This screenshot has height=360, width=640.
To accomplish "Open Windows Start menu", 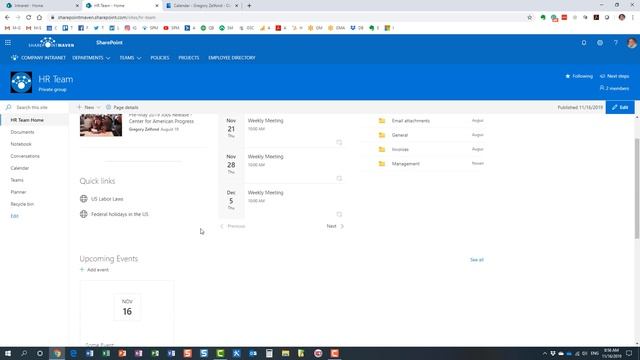I will (x=8, y=353).
